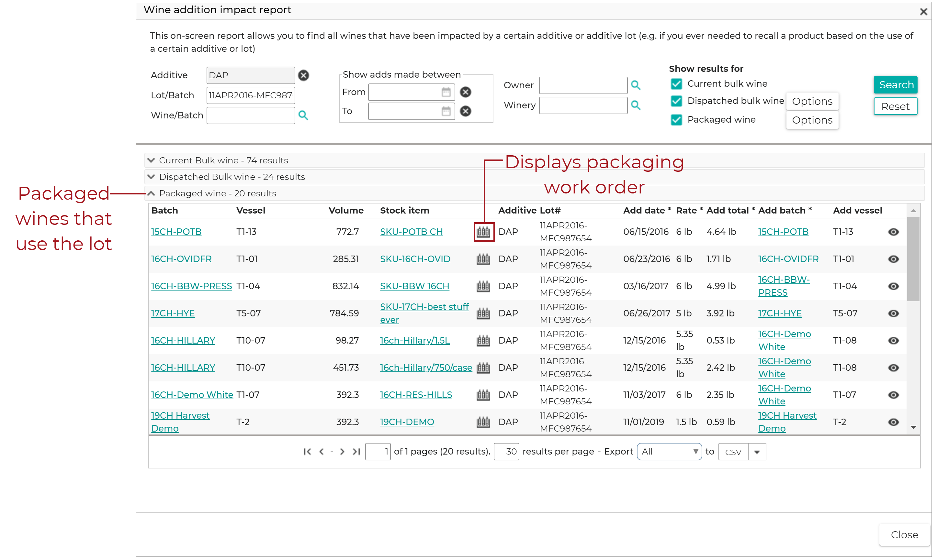Jump to last page using pagination icon
This screenshot has height=560, width=937.
356,451
